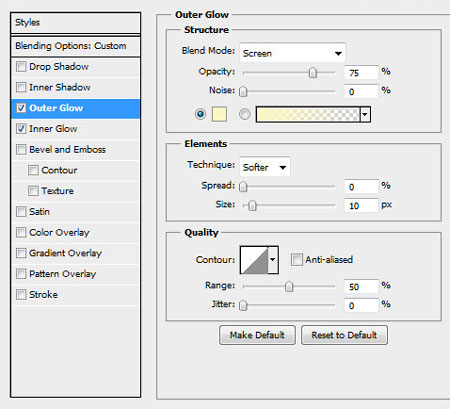Open Blending Options: Custom
The height and width of the screenshot is (409, 450).
[76, 46]
